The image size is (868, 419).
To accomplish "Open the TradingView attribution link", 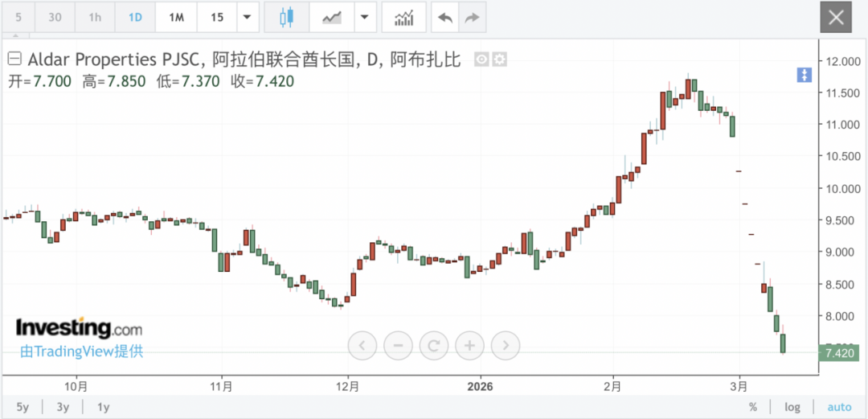I will click(81, 351).
